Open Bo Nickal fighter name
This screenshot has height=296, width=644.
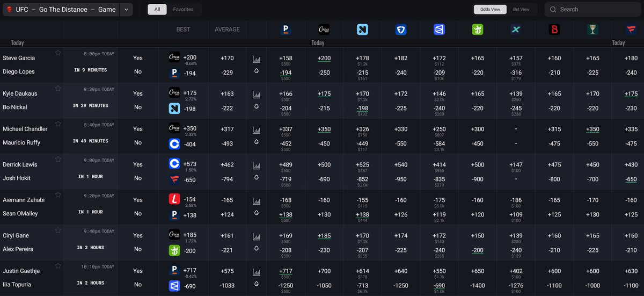pos(14,107)
